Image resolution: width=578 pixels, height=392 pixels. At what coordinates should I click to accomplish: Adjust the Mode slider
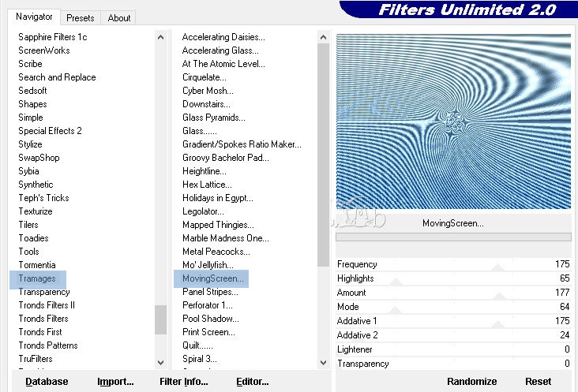pyautogui.click(x=453, y=307)
